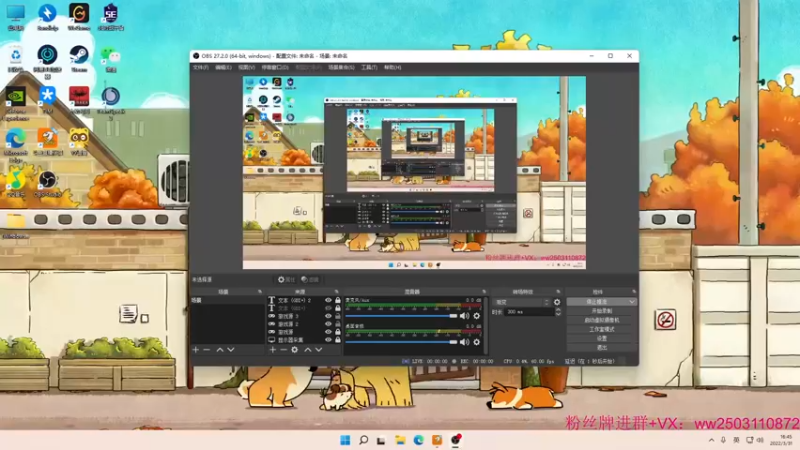Image resolution: width=800 pixels, height=450 pixels.
Task: Click the source 属性 properties button above the docks
Action: [x=286, y=280]
